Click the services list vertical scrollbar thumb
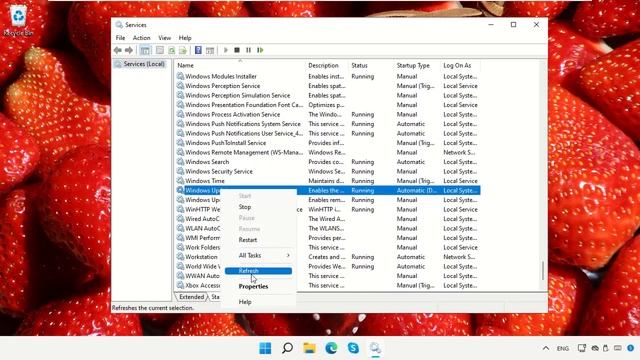 [x=543, y=271]
